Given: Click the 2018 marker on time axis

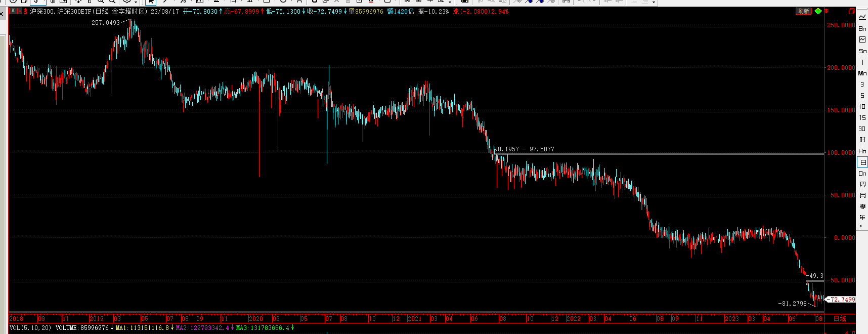Looking at the screenshot, I should (17, 319).
